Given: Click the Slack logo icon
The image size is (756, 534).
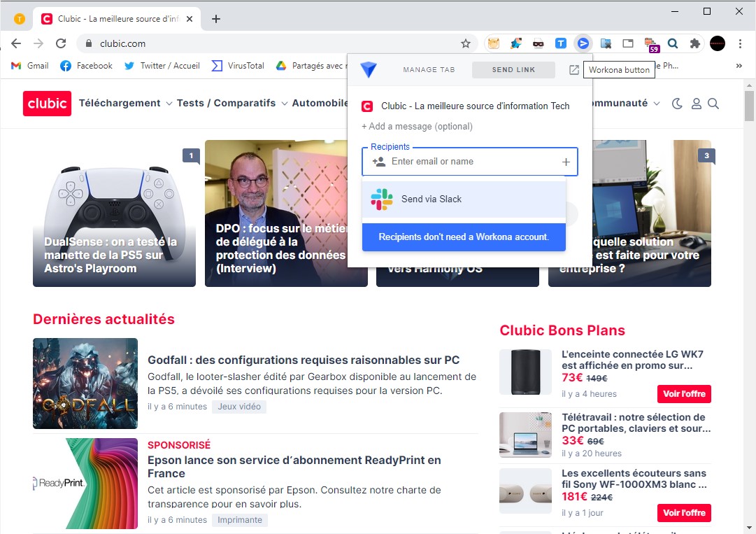Looking at the screenshot, I should 382,199.
